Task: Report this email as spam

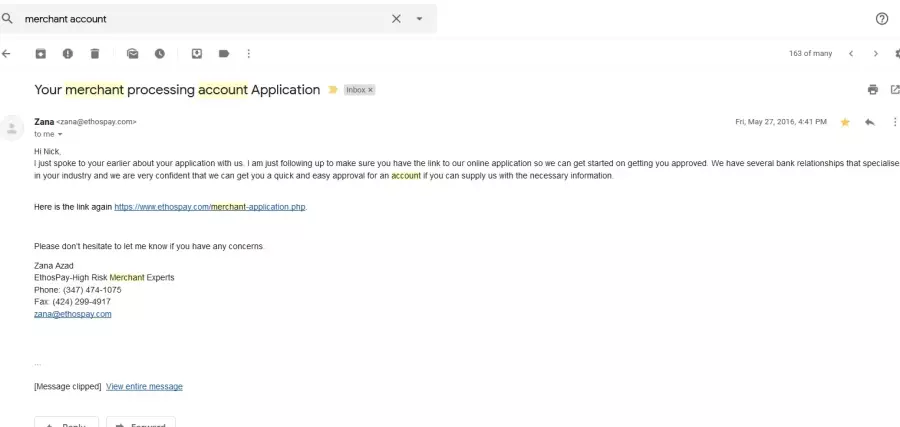Action: pyautogui.click(x=68, y=53)
